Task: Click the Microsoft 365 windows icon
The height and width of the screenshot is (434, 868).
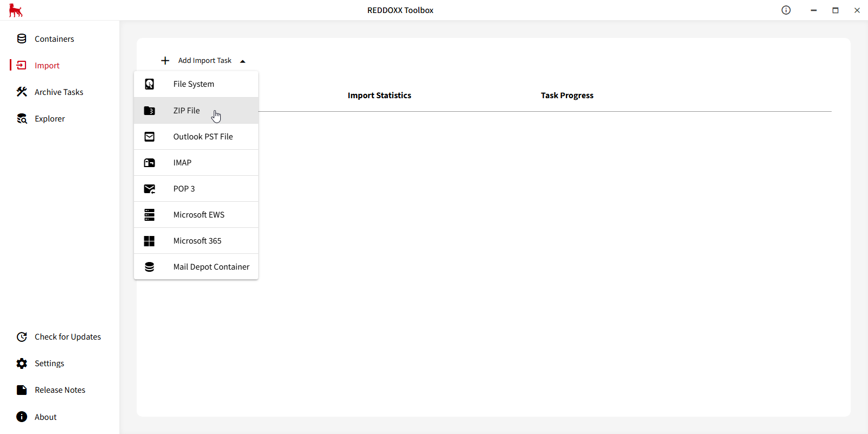Action: (x=149, y=241)
